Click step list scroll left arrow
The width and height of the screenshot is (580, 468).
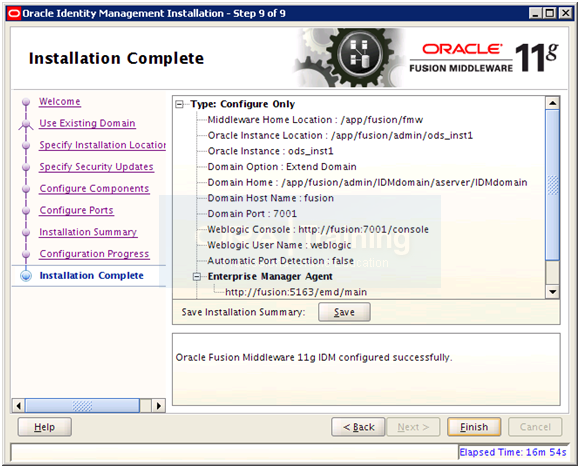(x=18, y=406)
